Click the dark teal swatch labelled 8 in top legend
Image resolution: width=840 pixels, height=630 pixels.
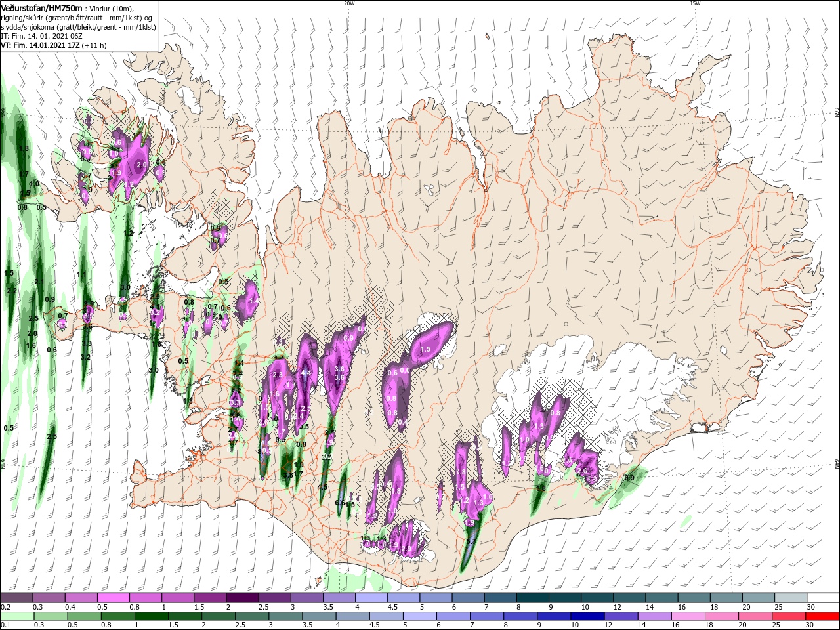point(532,598)
